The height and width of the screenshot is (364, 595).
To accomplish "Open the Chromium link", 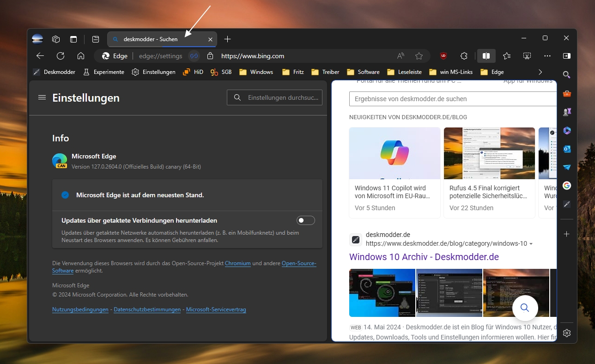I will pos(238,263).
